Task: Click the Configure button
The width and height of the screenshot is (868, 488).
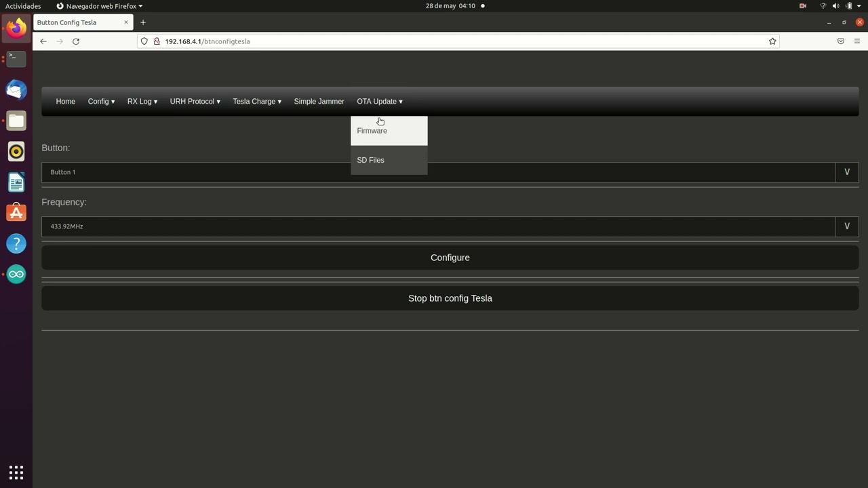Action: [x=450, y=258]
